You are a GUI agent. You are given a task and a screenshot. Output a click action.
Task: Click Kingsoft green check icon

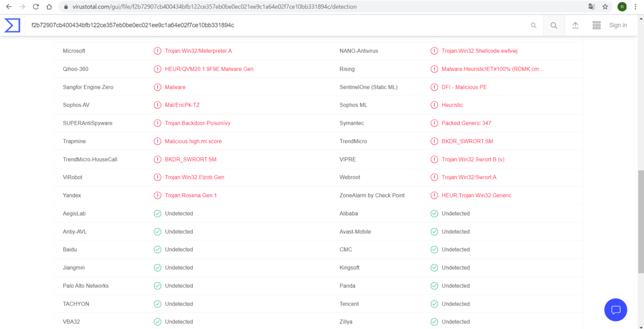pos(434,268)
